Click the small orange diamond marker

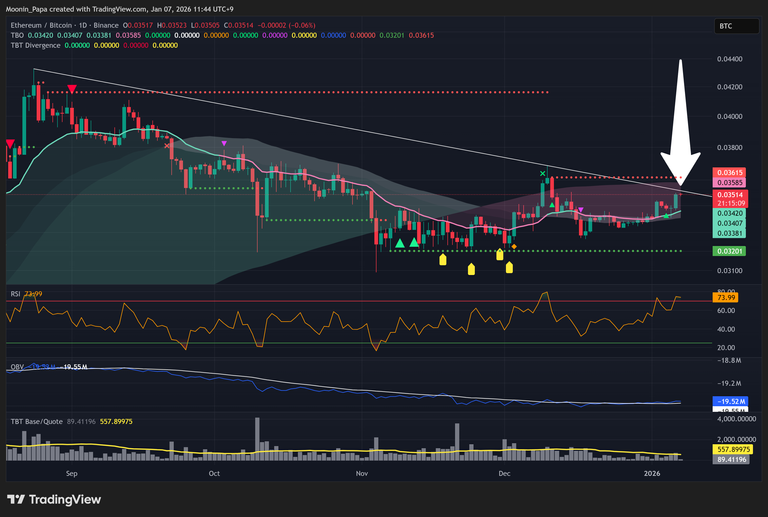tap(513, 246)
